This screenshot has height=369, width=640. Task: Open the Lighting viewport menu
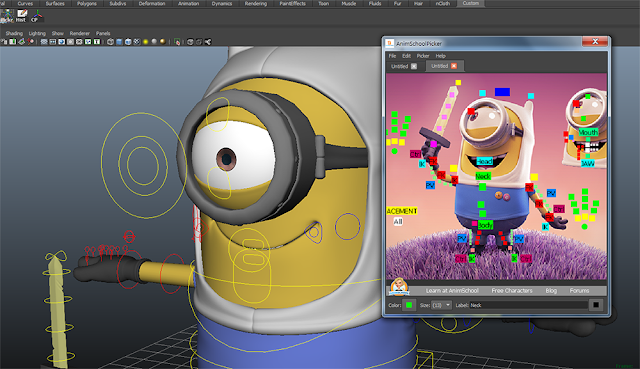[x=37, y=33]
